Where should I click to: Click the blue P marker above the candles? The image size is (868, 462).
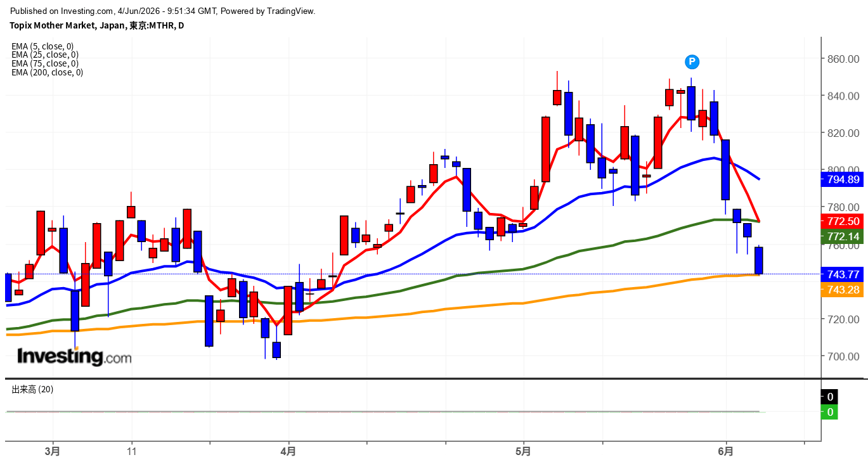point(692,61)
